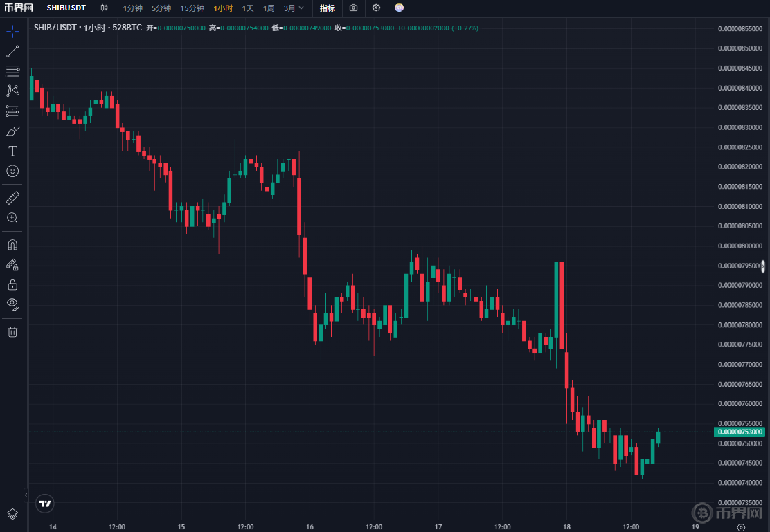Expand the 3月 timeframe dropdown

pos(294,8)
